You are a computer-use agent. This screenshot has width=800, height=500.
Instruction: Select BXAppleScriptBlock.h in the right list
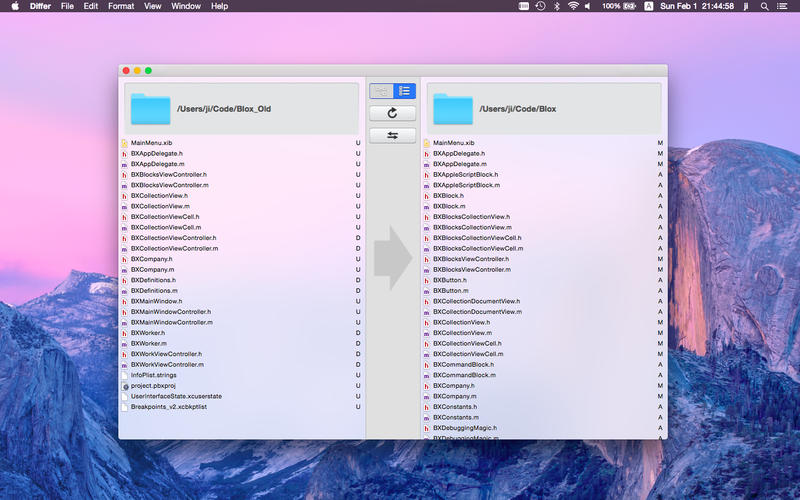pyautogui.click(x=544, y=174)
